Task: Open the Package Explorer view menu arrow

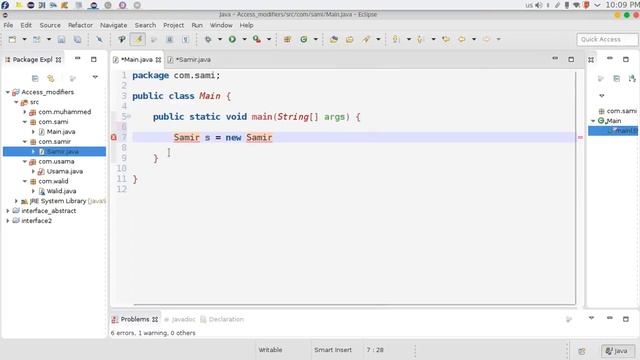Action: (95, 77)
